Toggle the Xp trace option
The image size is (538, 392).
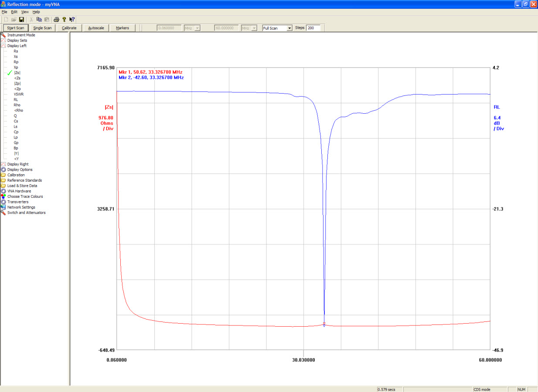click(16, 68)
